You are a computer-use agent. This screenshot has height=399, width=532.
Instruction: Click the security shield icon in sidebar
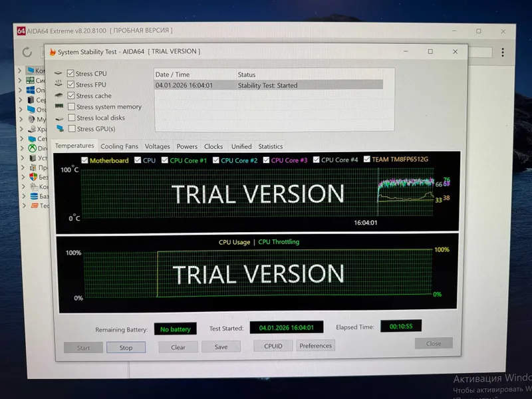point(33,177)
